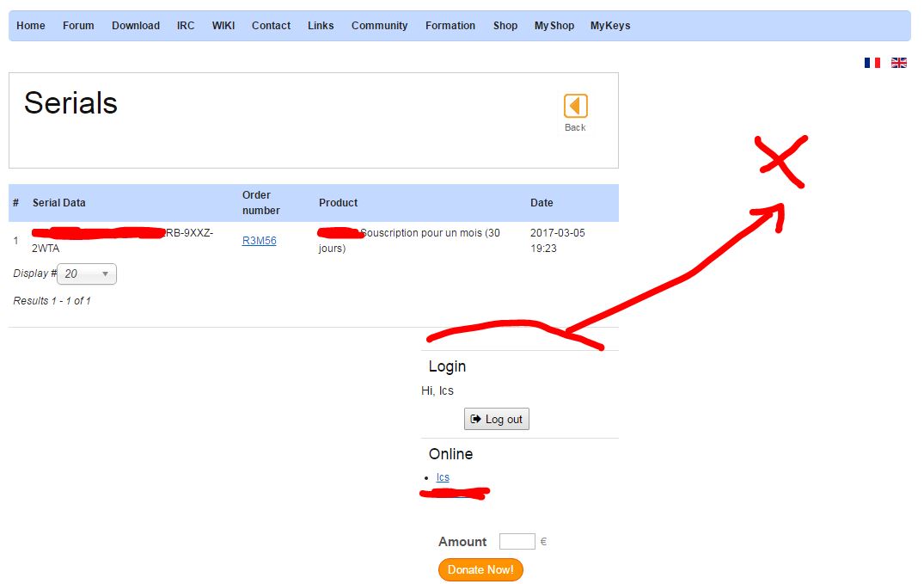Image resolution: width=924 pixels, height=584 pixels.
Task: Open the Formation menu item
Action: (450, 25)
